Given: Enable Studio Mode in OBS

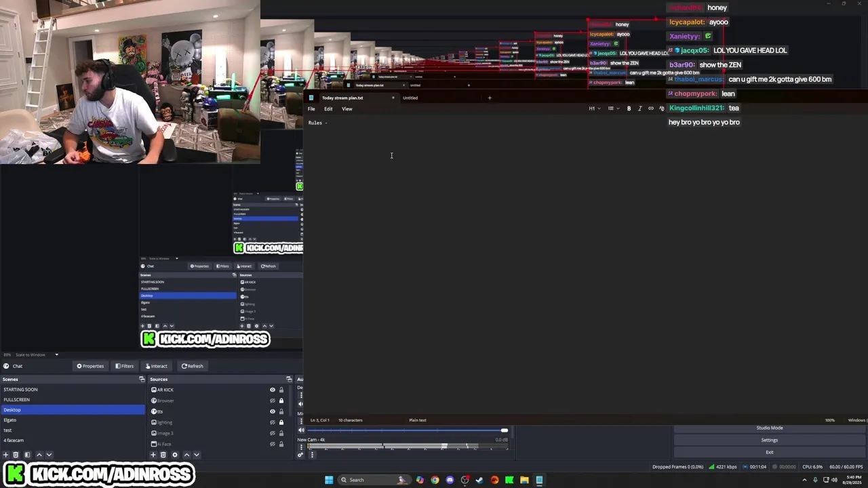Looking at the screenshot, I should pos(770,428).
